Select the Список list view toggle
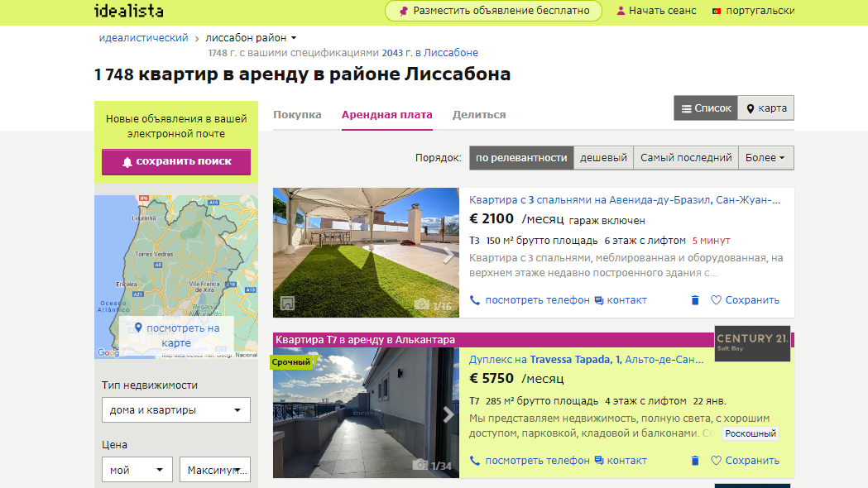Image resolution: width=868 pixels, height=488 pixels. point(706,108)
